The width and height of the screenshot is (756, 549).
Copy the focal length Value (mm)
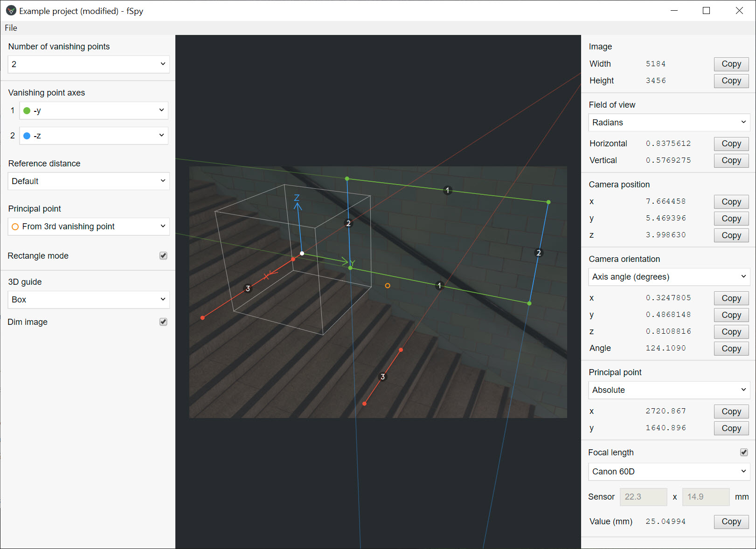731,522
